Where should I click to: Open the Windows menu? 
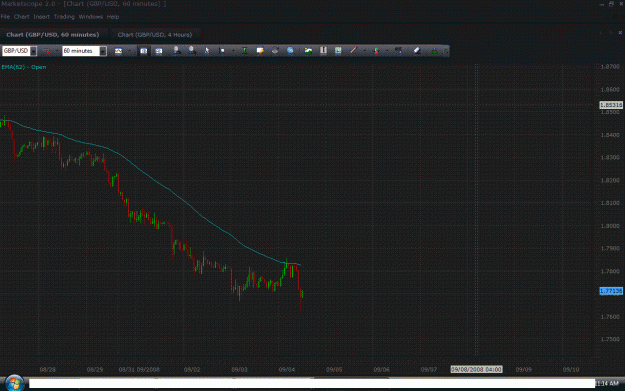coord(91,17)
